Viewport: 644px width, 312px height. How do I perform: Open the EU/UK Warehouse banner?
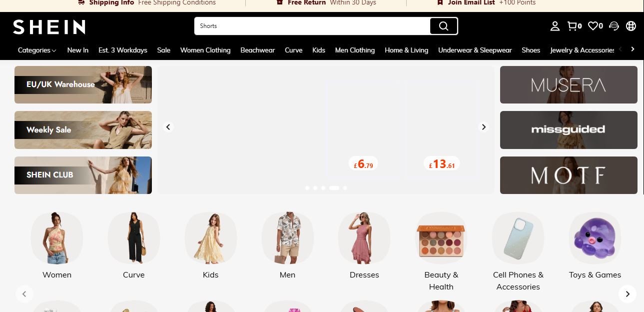click(83, 84)
